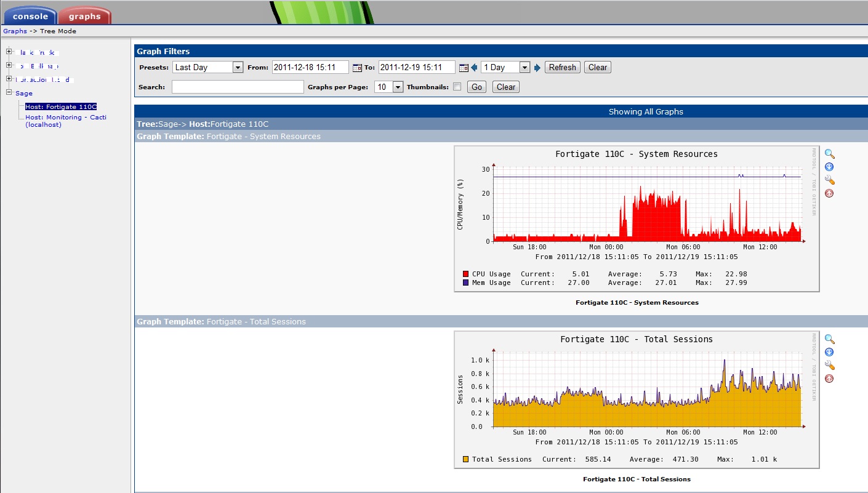Open the Sage tree link
This screenshot has width=868, height=493.
pyautogui.click(x=24, y=94)
